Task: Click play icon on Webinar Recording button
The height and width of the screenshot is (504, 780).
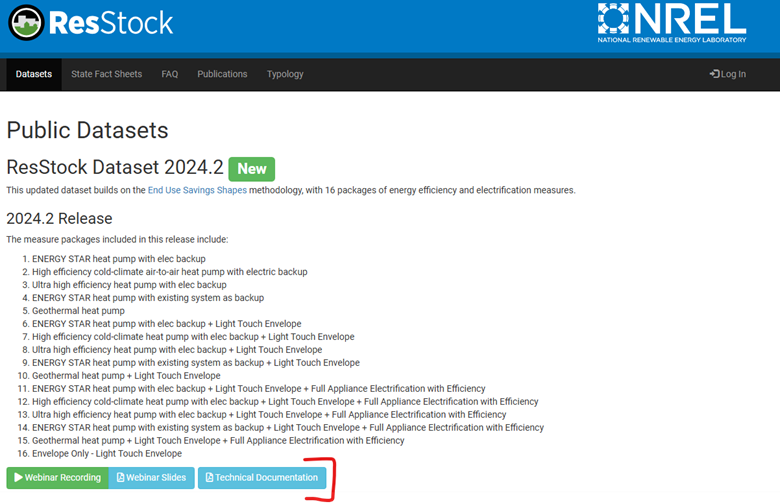Action: point(18,478)
